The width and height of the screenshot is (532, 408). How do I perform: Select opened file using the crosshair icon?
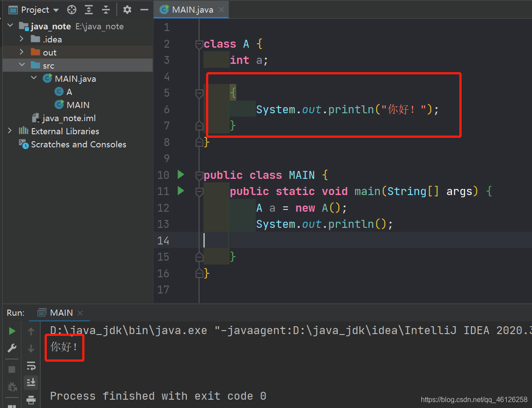tap(71, 10)
